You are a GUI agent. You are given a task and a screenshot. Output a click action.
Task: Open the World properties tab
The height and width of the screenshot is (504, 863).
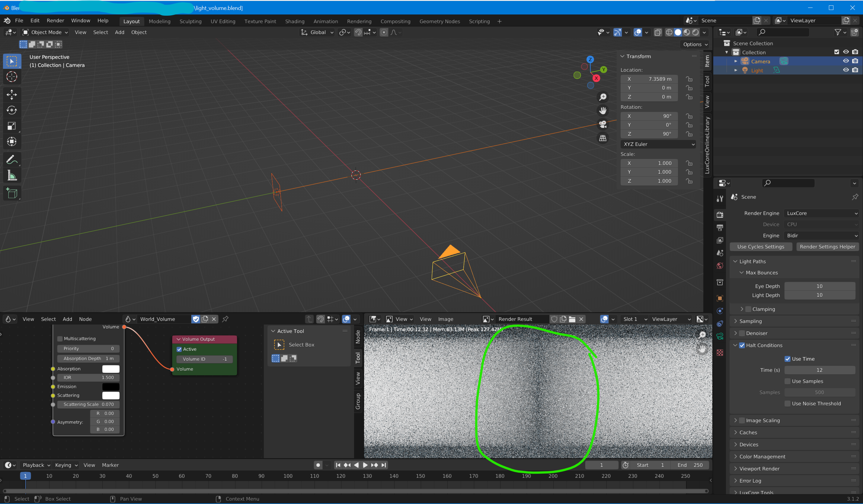pos(720,266)
